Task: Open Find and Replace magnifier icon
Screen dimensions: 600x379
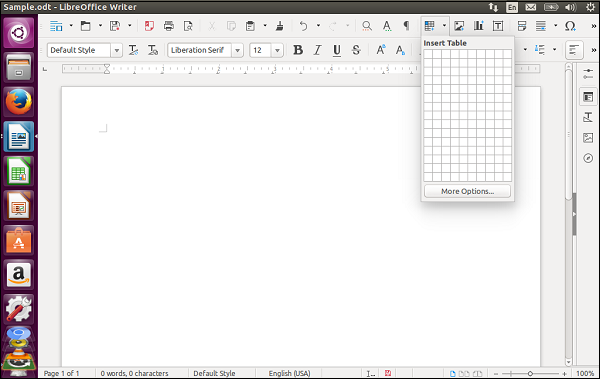Action: pyautogui.click(x=367, y=26)
